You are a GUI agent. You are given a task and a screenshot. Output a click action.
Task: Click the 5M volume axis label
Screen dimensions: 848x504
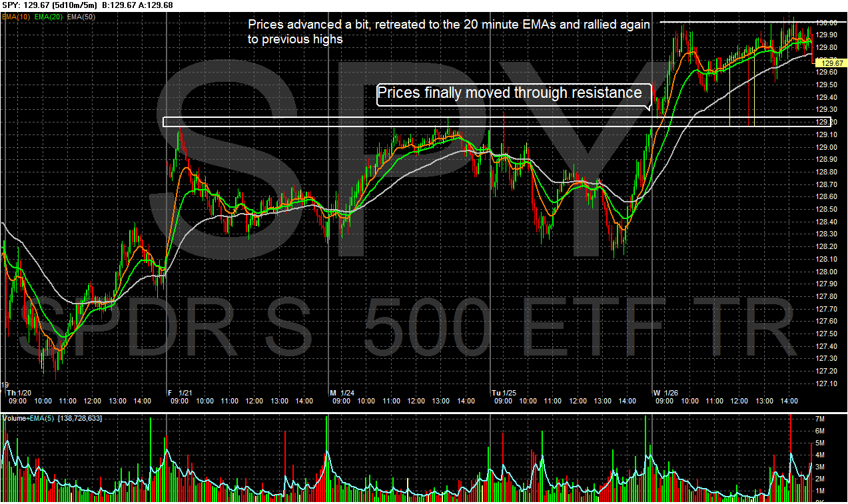point(821,443)
